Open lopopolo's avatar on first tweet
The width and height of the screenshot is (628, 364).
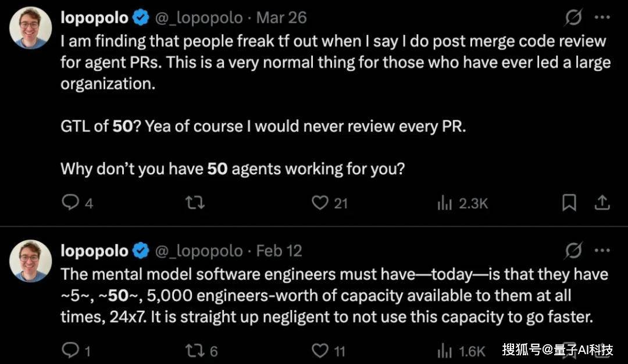pyautogui.click(x=31, y=27)
